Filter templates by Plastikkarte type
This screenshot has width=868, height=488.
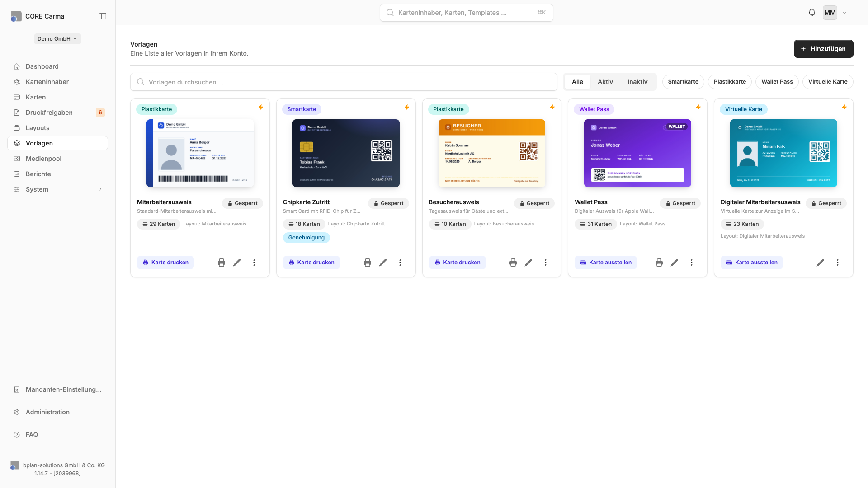(730, 82)
